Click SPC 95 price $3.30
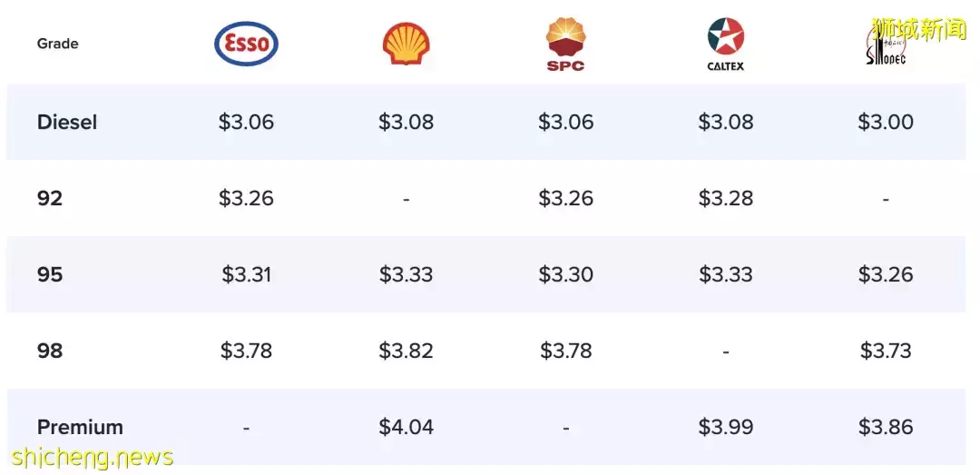This screenshot has width=980, height=475. tap(565, 274)
